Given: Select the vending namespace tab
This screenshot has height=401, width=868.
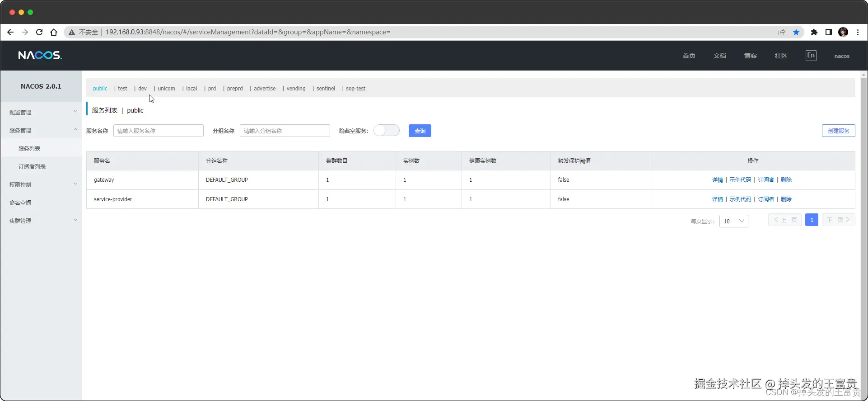Looking at the screenshot, I should pos(296,89).
